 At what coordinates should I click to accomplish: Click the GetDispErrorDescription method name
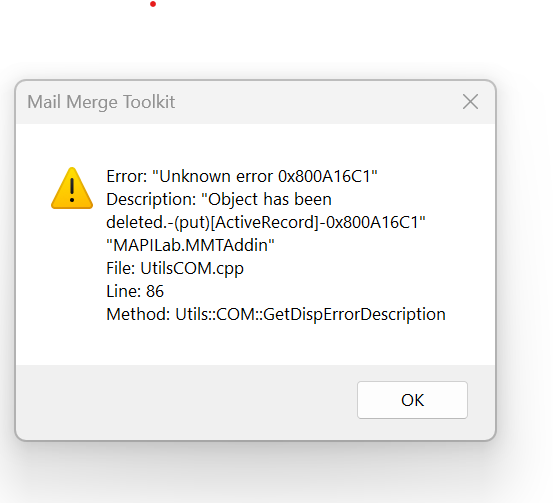coord(354,314)
